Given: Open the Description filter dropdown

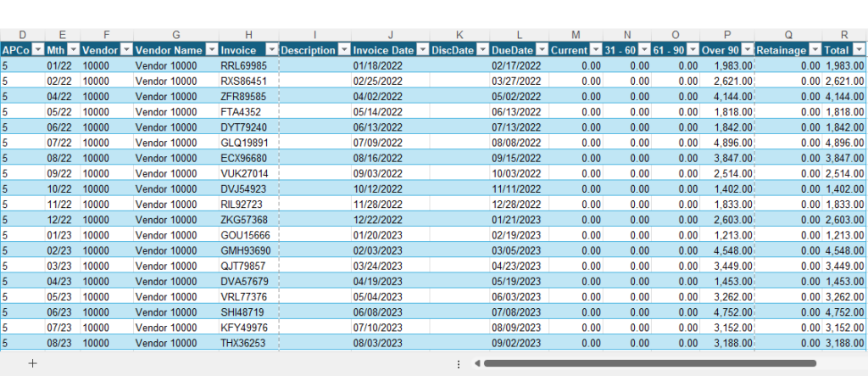Looking at the screenshot, I should click(x=344, y=50).
